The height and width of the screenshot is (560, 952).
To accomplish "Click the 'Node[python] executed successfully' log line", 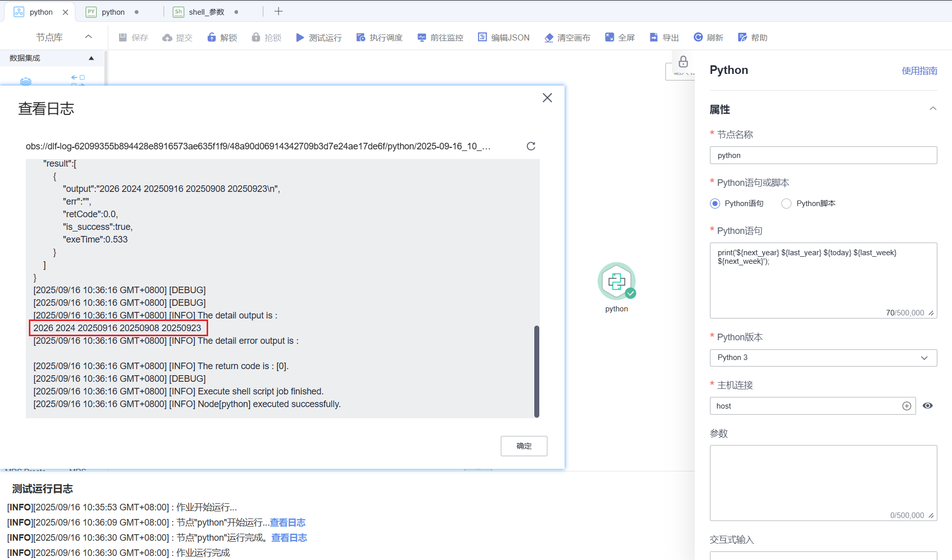I will [x=187, y=404].
